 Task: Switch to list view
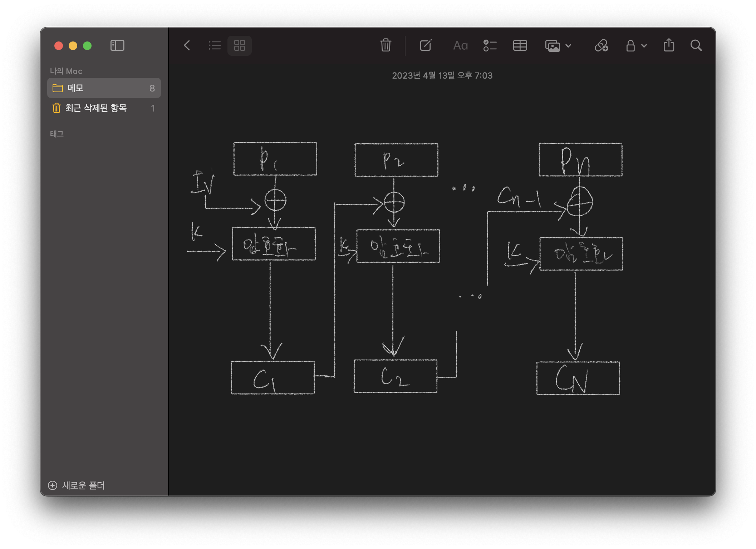(x=215, y=45)
